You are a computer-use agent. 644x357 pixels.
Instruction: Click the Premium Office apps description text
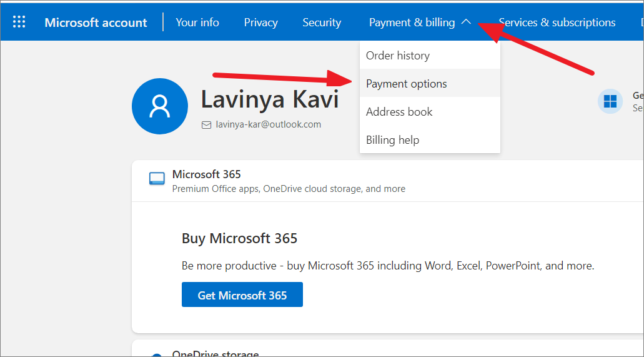click(x=289, y=189)
